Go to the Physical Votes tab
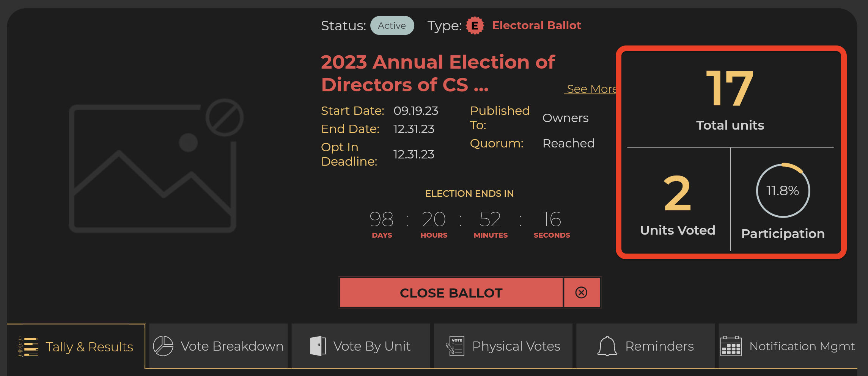 click(x=503, y=346)
